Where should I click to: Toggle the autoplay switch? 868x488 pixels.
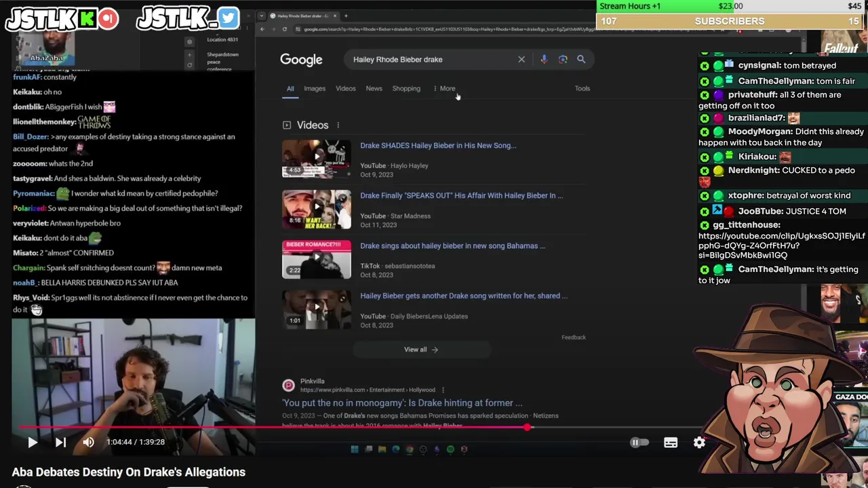639,443
